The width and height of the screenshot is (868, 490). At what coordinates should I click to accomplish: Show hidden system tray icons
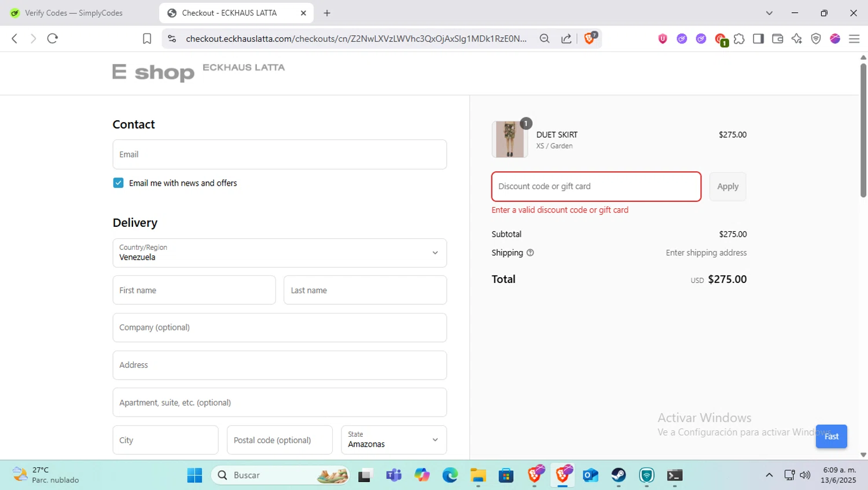(769, 475)
